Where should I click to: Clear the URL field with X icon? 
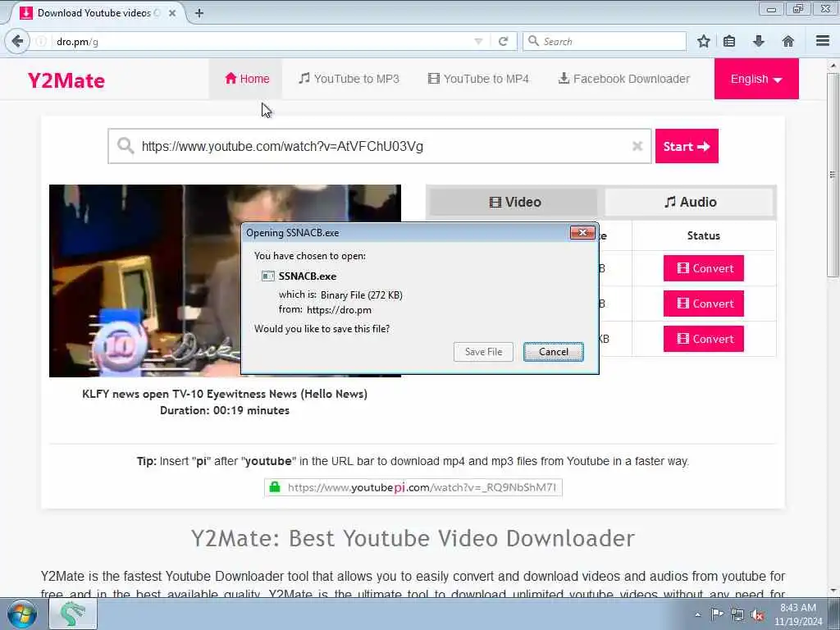point(637,146)
